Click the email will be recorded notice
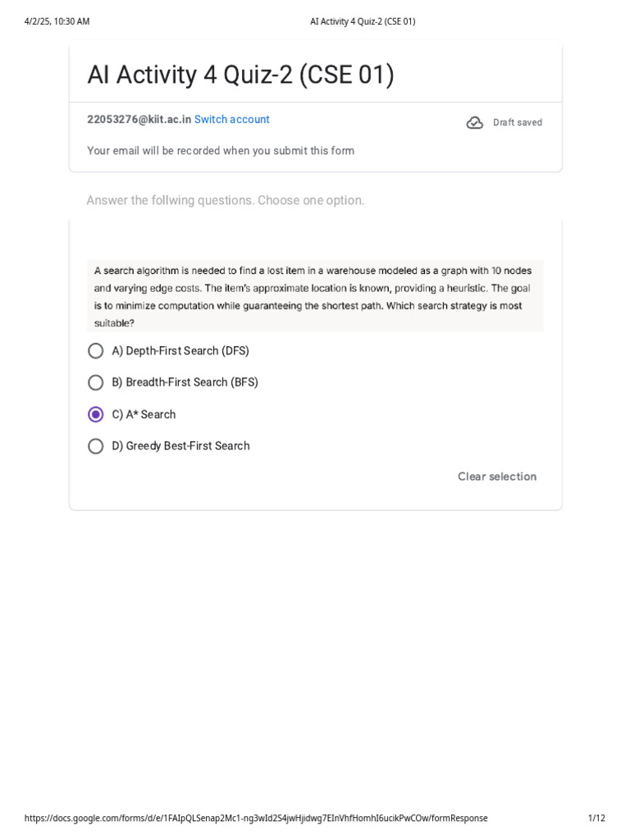The height and width of the screenshot is (840, 630). 221,151
